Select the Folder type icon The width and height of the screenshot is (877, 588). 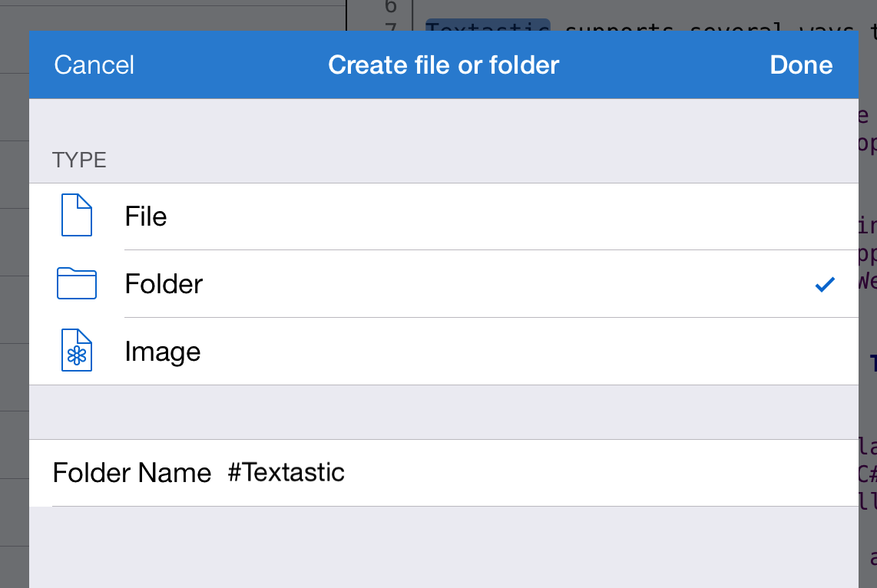click(x=77, y=283)
